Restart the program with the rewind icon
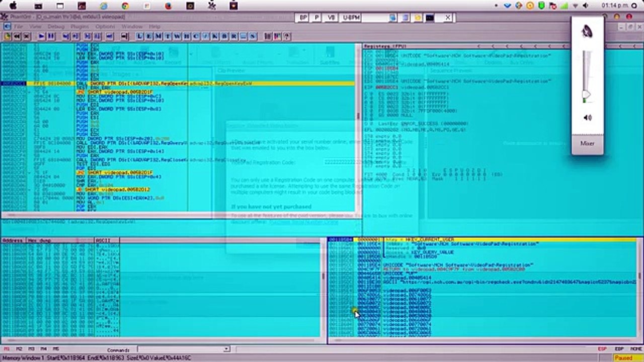644x362 pixels. [x=17, y=36]
